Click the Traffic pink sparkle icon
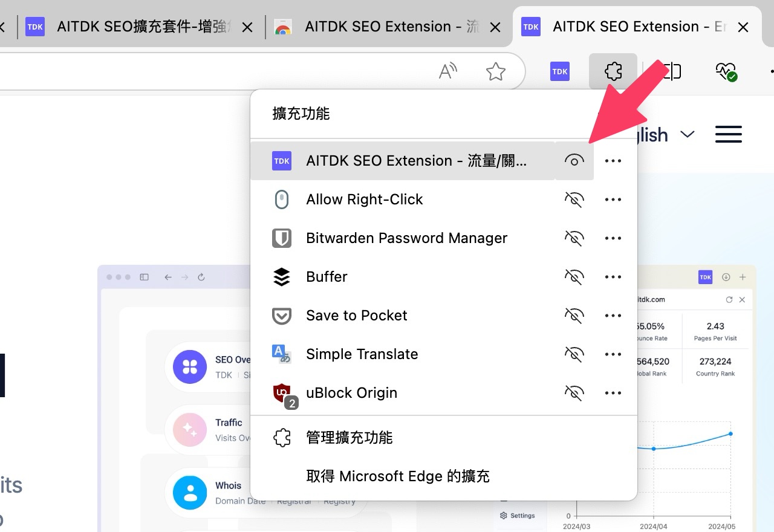The width and height of the screenshot is (774, 532). click(x=190, y=430)
